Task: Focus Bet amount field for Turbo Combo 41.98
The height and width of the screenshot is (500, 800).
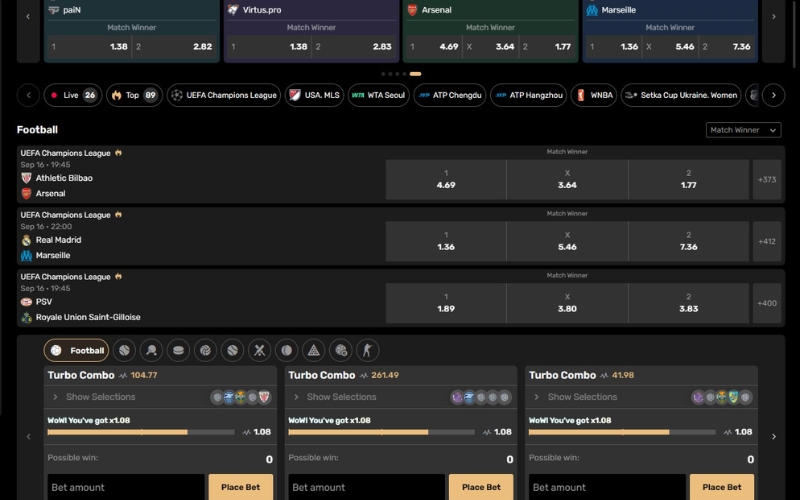Action: (x=607, y=487)
